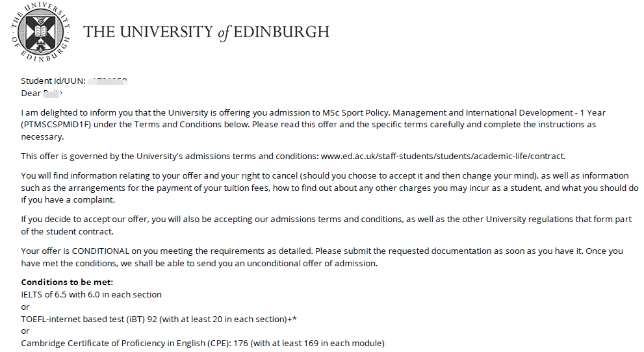The width and height of the screenshot is (644, 352).
Task: Click the TOEFL-internet based test (iBT) 92 line
Action: pyautogui.click(x=159, y=319)
